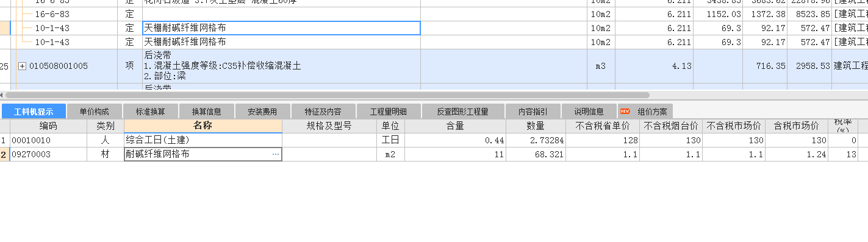Click the 人 category cell
868x242 pixels.
pyautogui.click(x=106, y=140)
